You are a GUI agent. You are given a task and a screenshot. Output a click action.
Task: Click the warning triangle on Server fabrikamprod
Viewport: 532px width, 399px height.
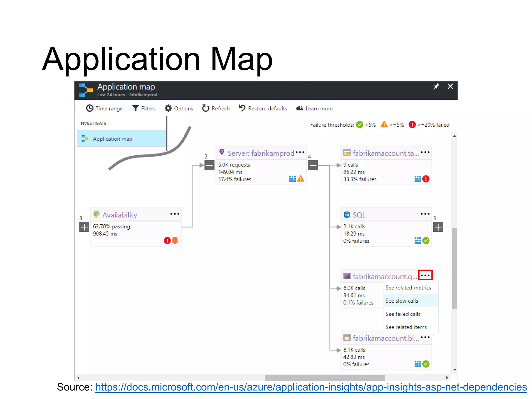(301, 179)
